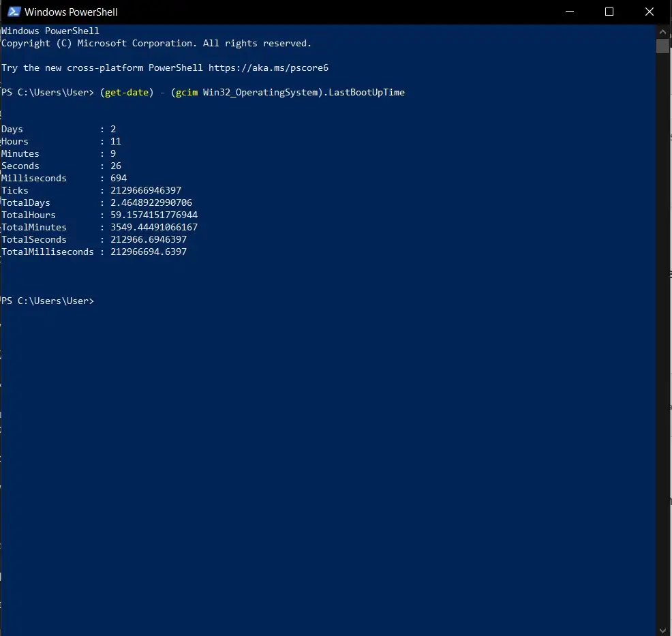Click the TotalDays value 2.4648922990706
The width and height of the screenshot is (672, 636).
coord(151,202)
